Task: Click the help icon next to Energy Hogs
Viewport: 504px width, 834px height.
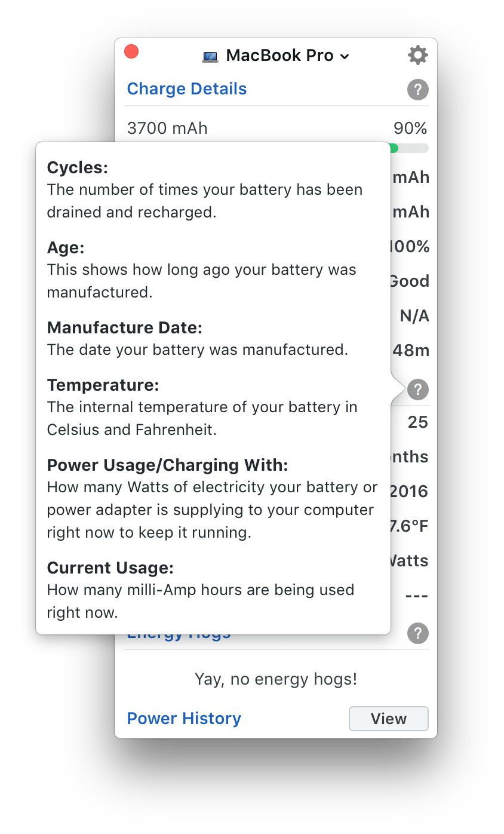Action: pos(417,633)
